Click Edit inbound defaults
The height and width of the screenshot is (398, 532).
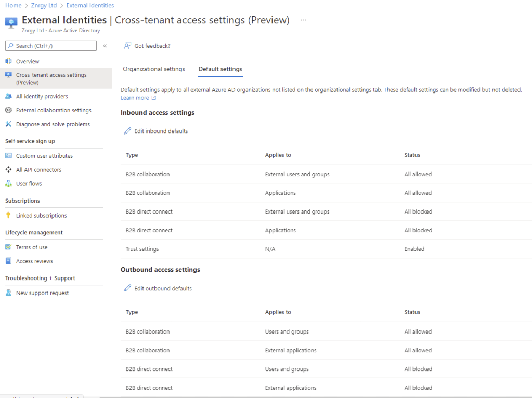click(156, 131)
